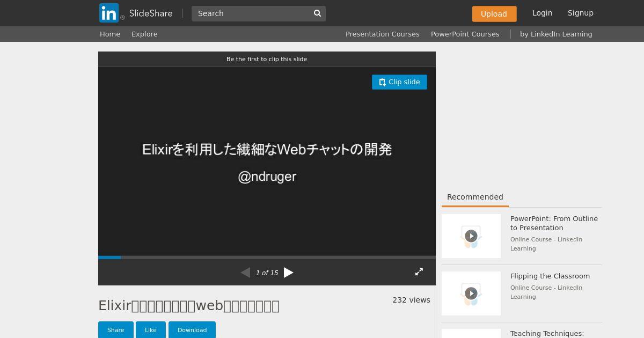The height and width of the screenshot is (338, 644).
Task: Open Explore in navigation bar
Action: pos(144,34)
